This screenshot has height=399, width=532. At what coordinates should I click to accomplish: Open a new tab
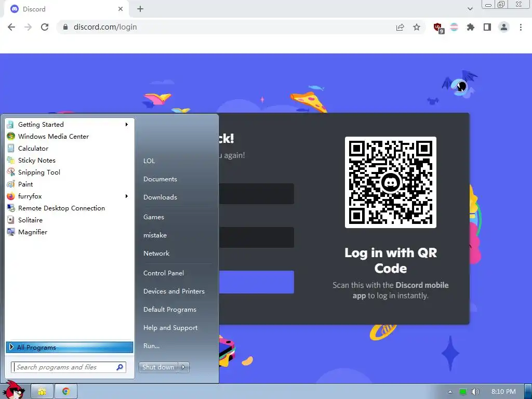140,9
